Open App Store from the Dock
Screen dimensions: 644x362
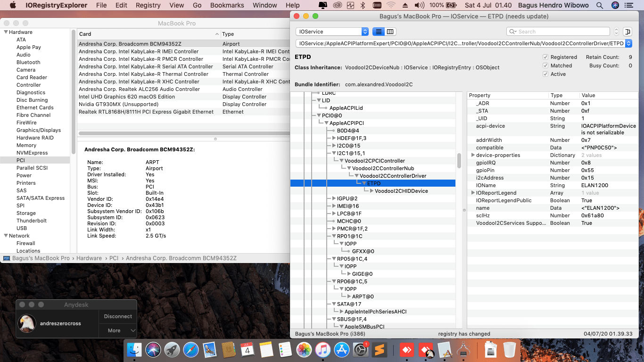341,350
